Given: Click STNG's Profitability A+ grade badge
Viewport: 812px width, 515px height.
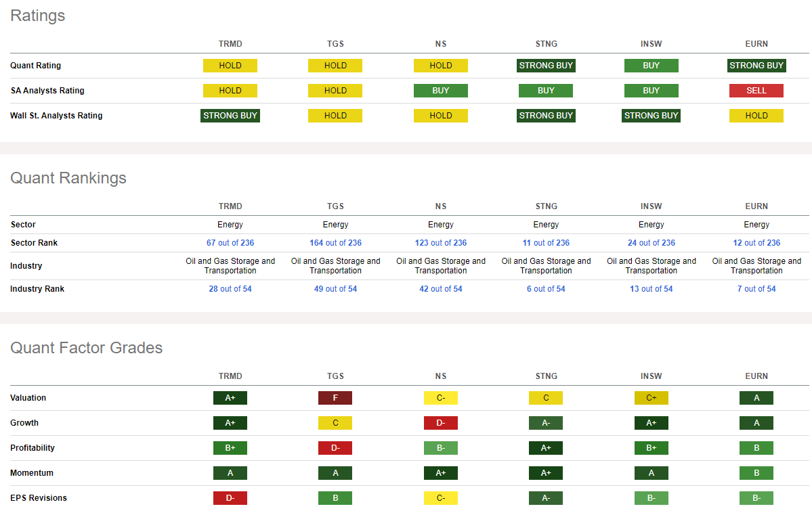Looking at the screenshot, I should click(546, 448).
